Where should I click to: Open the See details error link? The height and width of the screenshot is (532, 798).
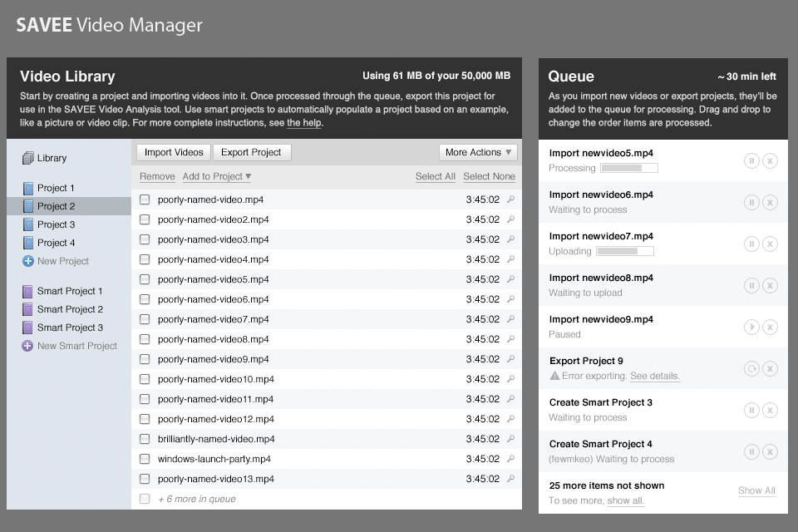(654, 376)
